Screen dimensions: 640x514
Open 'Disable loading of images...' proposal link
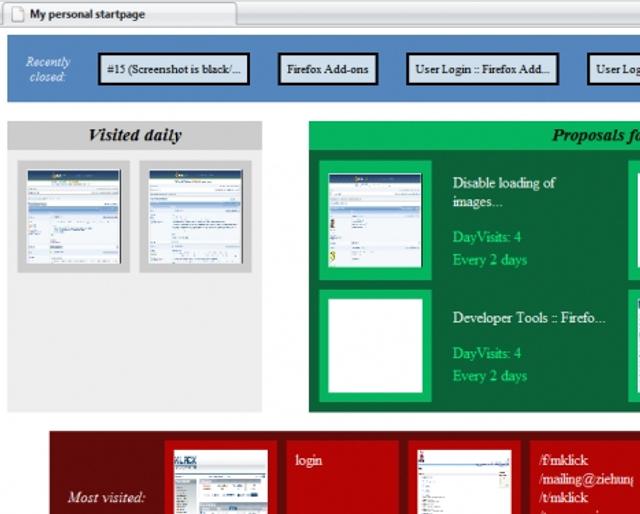(x=504, y=192)
